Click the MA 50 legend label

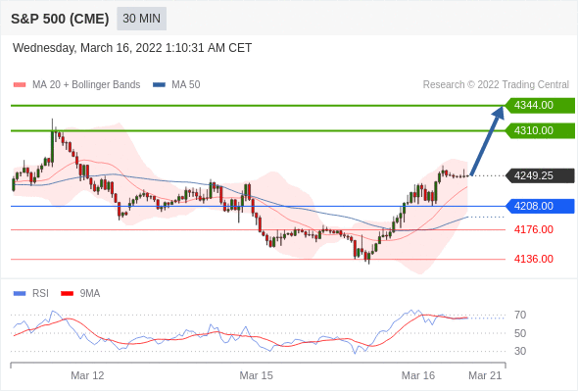click(186, 85)
